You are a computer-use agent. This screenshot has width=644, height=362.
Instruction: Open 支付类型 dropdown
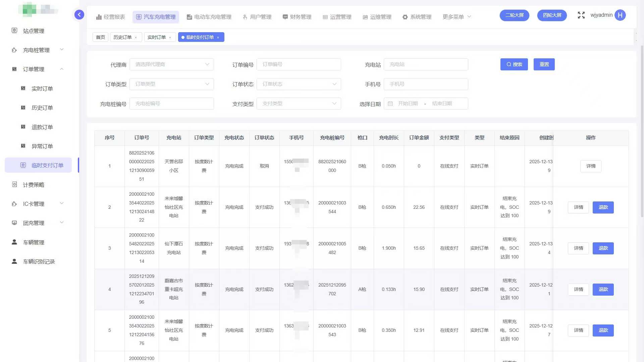pos(299,104)
